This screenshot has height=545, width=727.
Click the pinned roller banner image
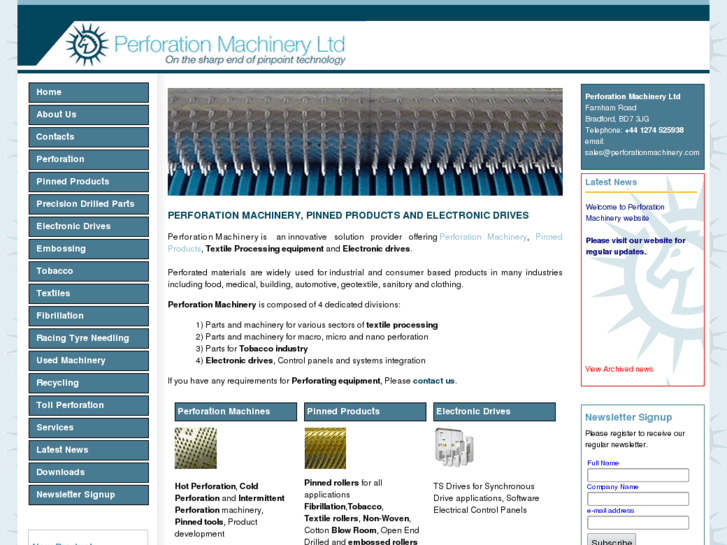click(365, 141)
